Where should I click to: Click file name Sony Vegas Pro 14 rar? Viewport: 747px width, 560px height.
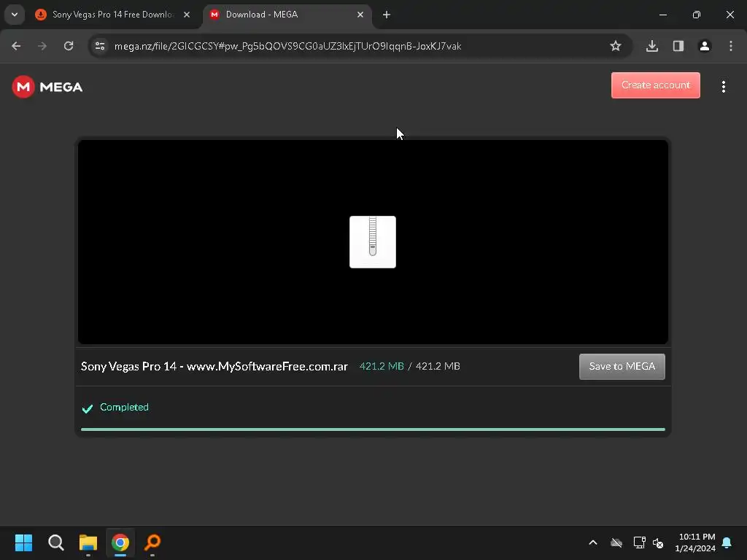(214, 366)
